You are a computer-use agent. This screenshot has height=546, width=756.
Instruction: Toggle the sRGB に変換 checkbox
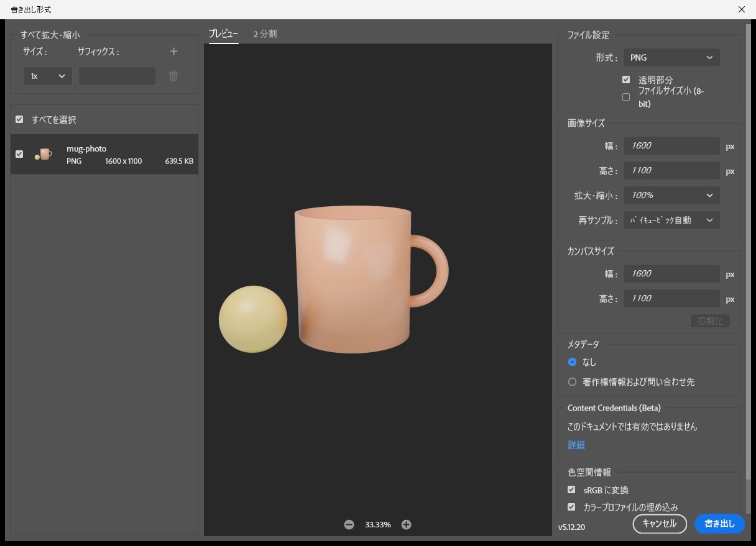tap(571, 490)
